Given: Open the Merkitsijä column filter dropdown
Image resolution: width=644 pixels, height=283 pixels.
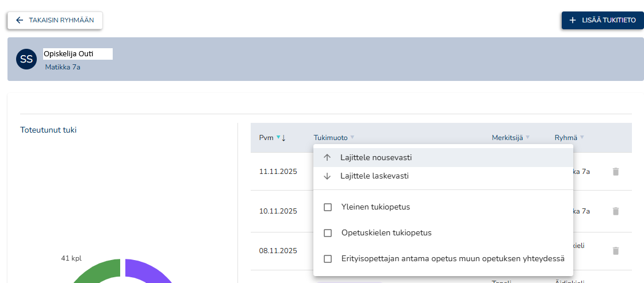Looking at the screenshot, I should [x=528, y=138].
